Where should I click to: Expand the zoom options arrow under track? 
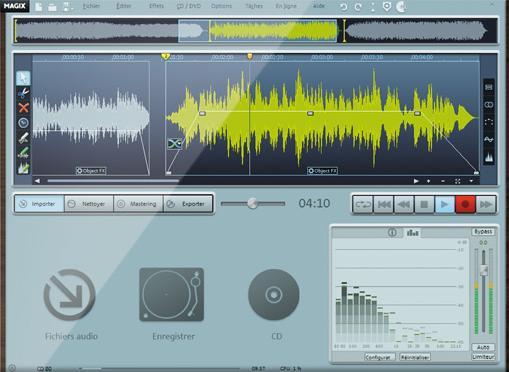click(471, 181)
